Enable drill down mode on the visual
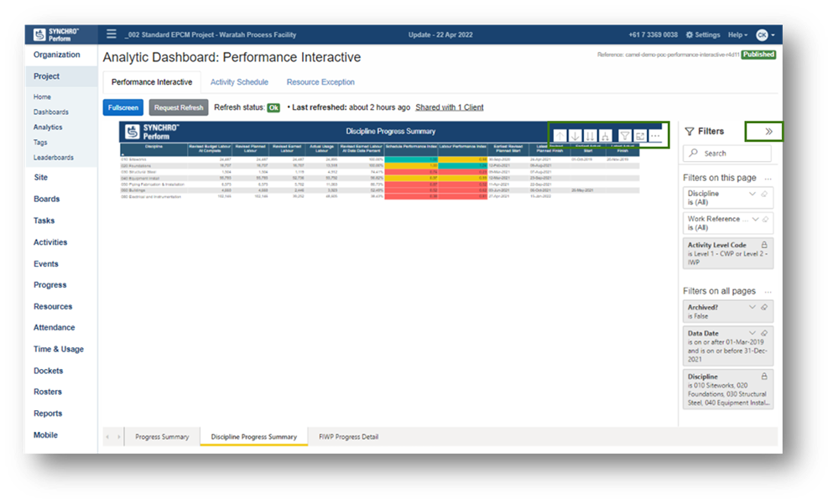This screenshot has width=833, height=504. click(575, 135)
